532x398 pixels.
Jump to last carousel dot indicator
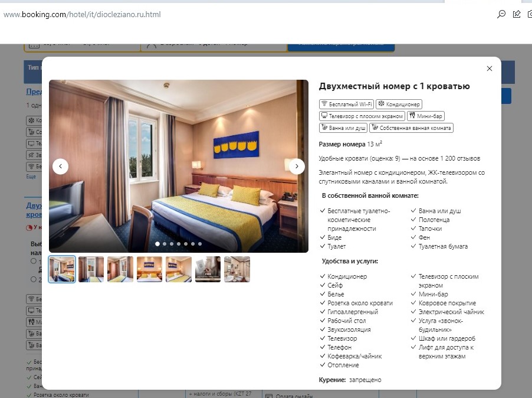(200, 243)
